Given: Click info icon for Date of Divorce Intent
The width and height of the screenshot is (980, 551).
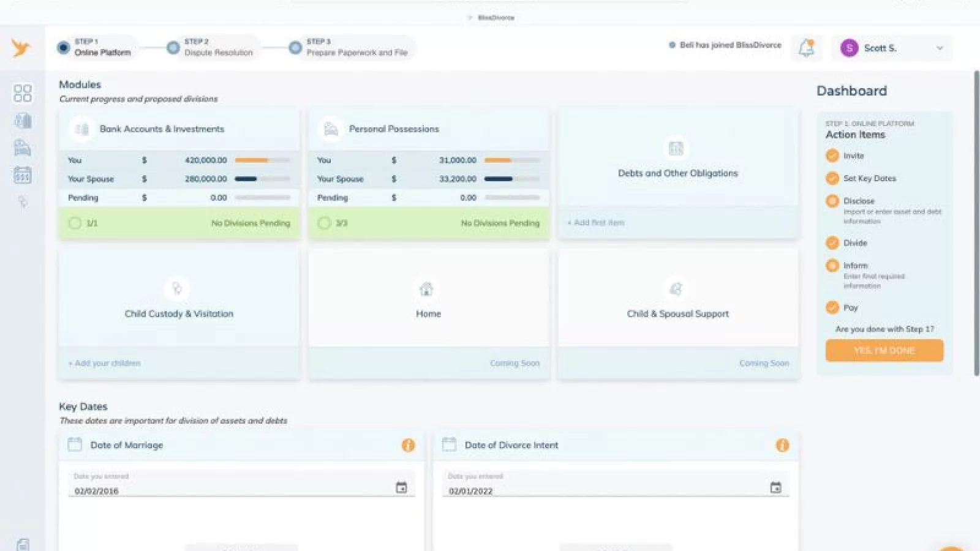Looking at the screenshot, I should [782, 445].
